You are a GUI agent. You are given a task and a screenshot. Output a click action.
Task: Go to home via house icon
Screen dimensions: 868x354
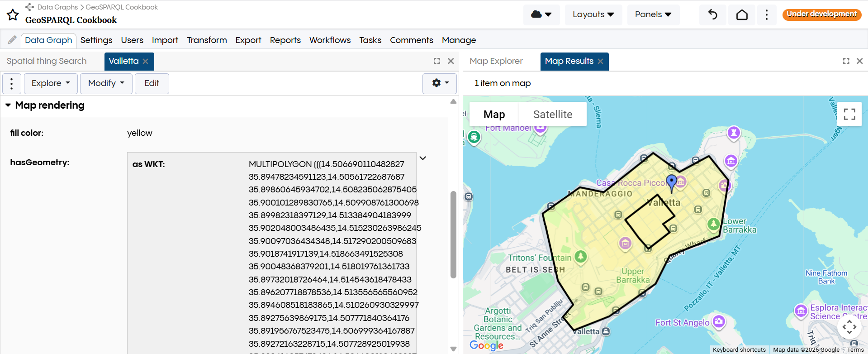742,14
